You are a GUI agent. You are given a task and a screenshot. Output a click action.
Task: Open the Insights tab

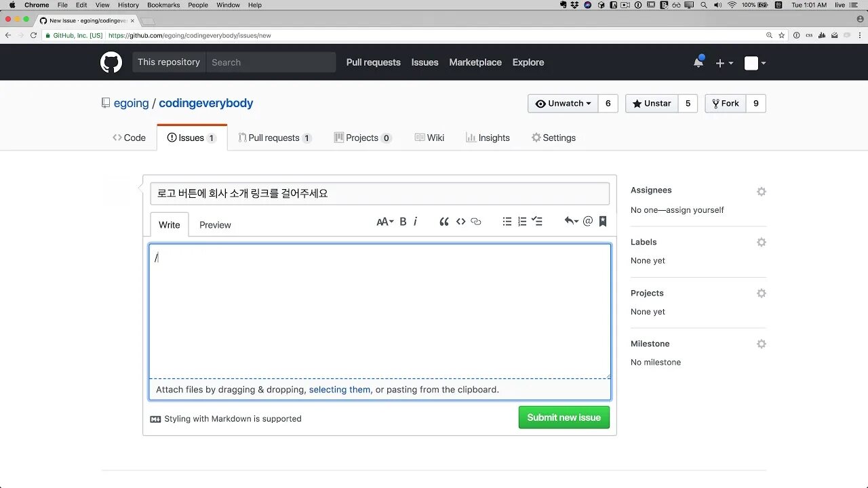(488, 138)
